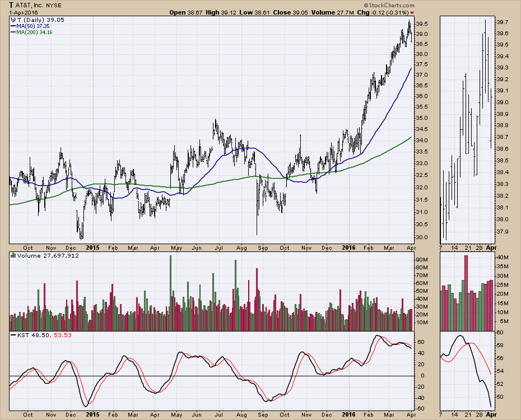This screenshot has width=521, height=420.
Task: Click the -60 KST axis label
Action: [x=421, y=409]
